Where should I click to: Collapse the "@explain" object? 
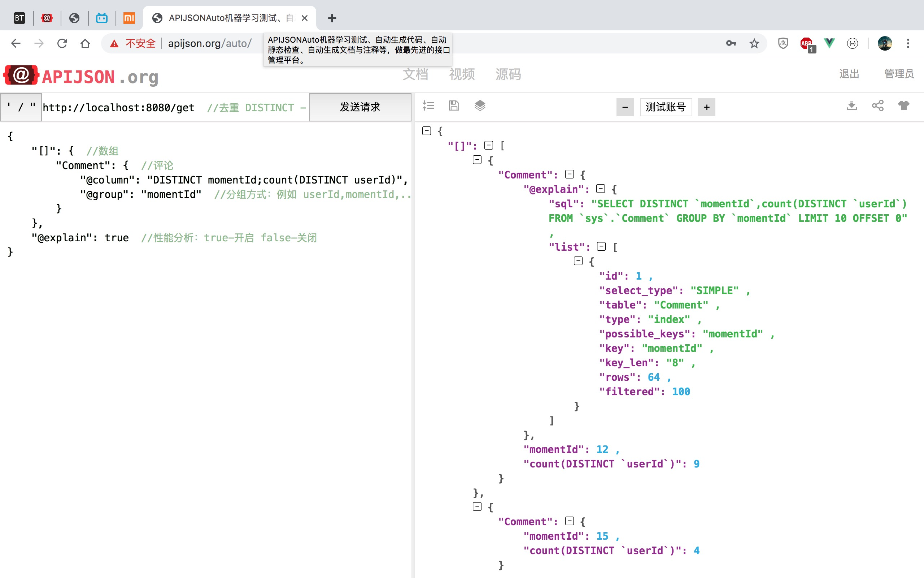601,189
